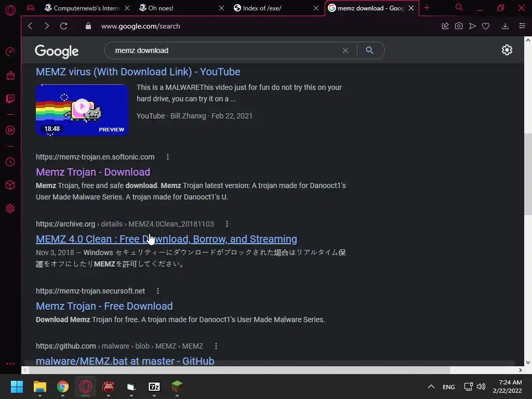The image size is (532, 399).
Task: Open volume control in system tray
Action: [481, 387]
